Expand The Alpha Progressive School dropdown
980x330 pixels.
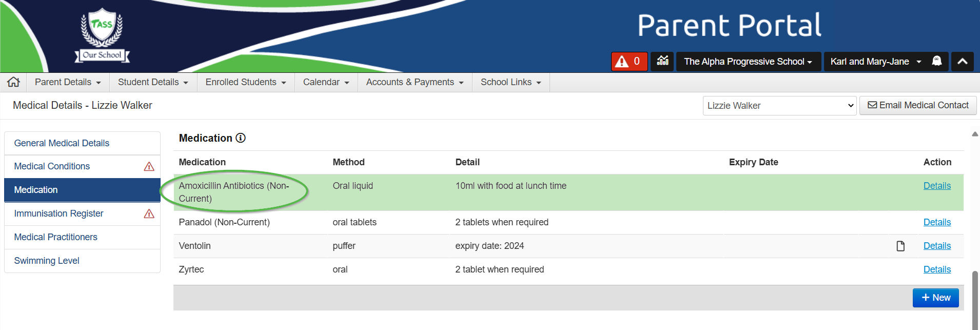point(748,62)
